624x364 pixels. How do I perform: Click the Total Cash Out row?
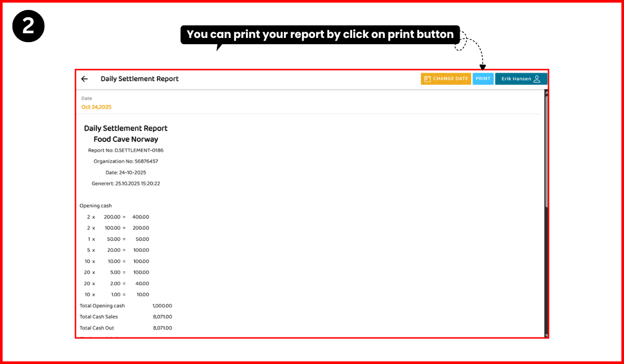125,328
